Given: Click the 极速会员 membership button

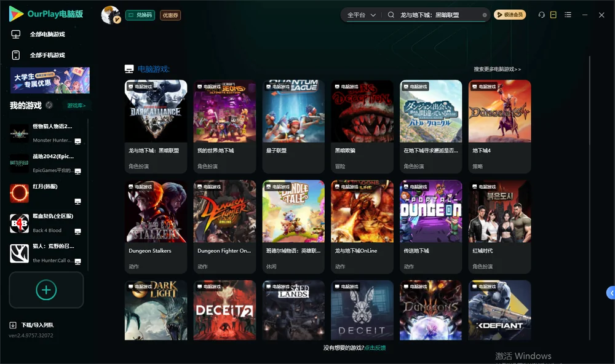Looking at the screenshot, I should coord(510,15).
